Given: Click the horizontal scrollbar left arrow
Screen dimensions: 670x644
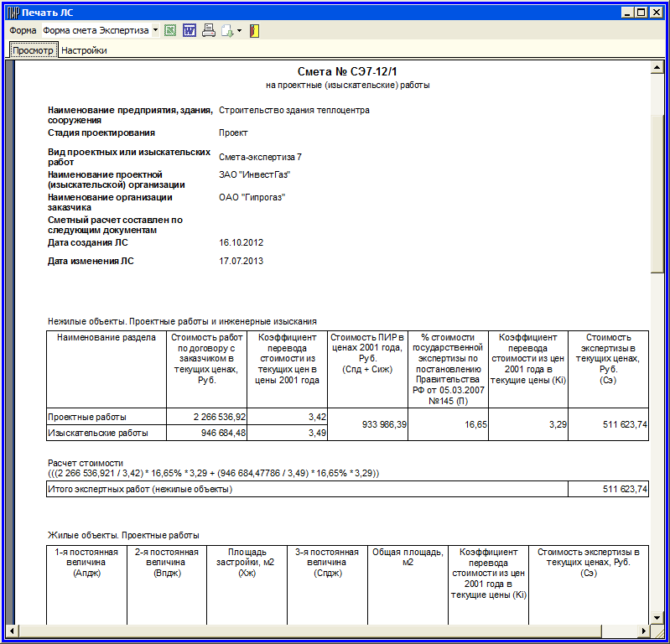Looking at the screenshot, I should (x=11, y=630).
